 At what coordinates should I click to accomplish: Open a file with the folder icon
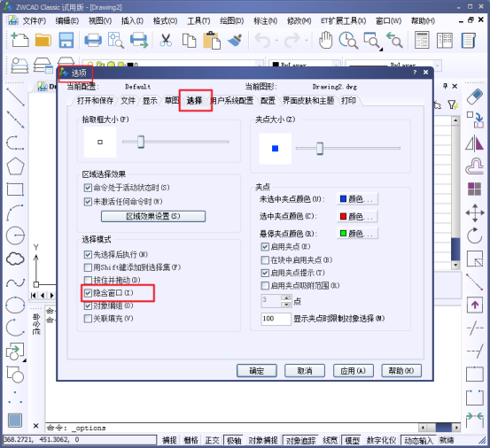pyautogui.click(x=43, y=40)
